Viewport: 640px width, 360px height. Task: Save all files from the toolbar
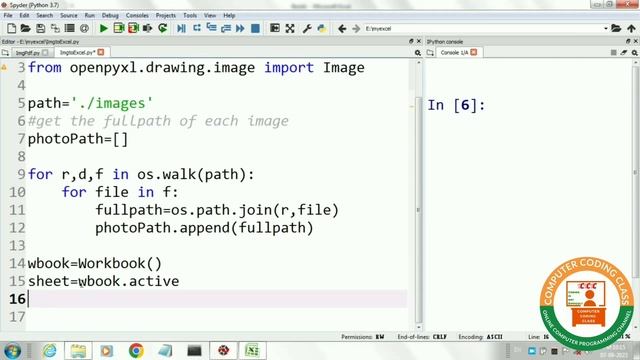[x=55, y=28]
